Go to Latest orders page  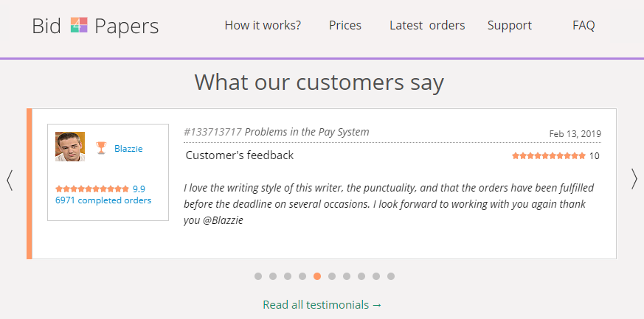427,26
